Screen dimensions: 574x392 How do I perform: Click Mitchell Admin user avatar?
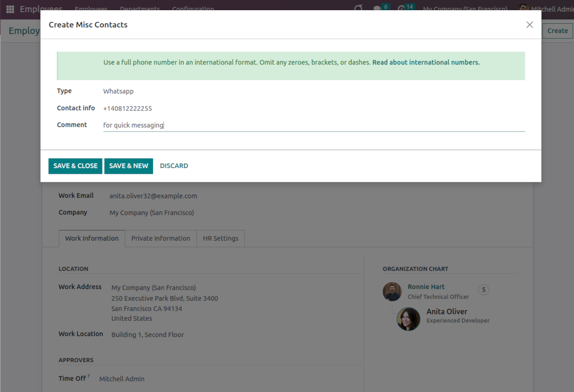coord(523,9)
